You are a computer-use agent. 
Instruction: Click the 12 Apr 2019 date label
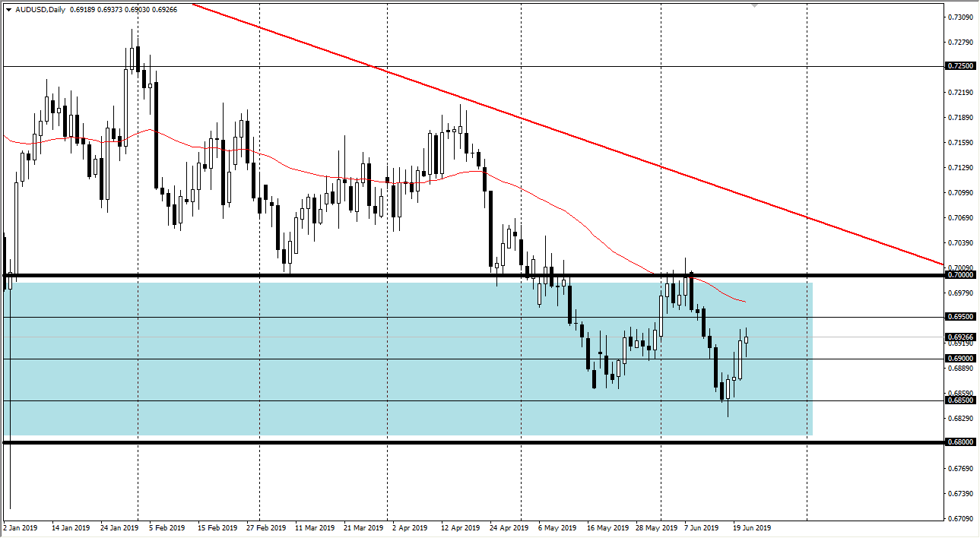[x=460, y=527]
